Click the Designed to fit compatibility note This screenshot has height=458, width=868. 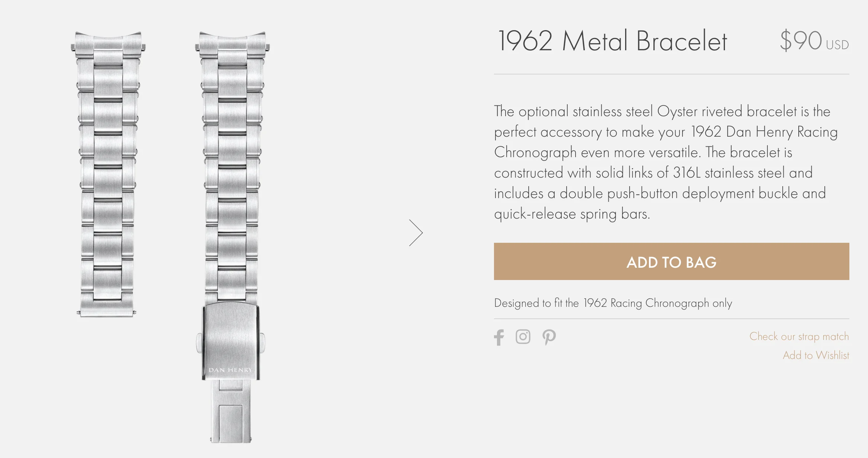coord(613,303)
